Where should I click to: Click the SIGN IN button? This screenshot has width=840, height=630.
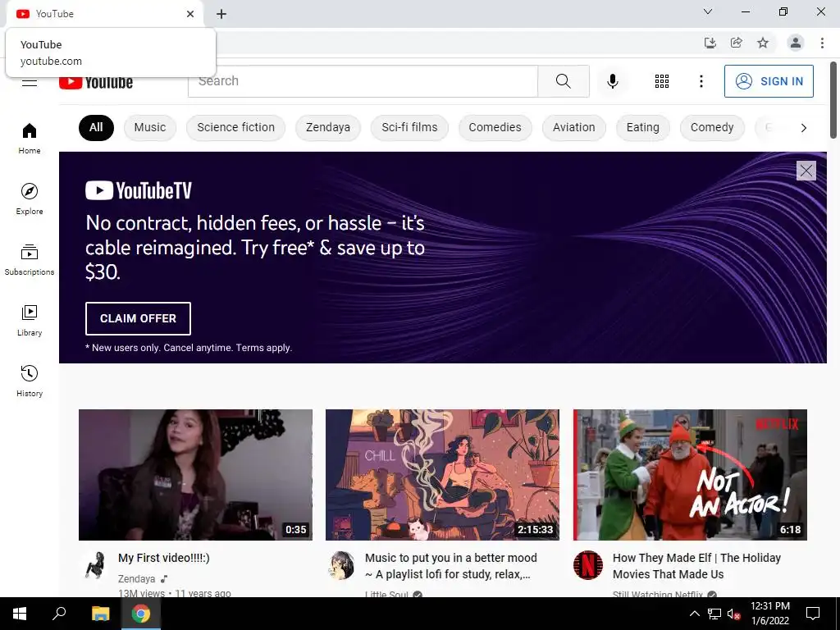(x=769, y=81)
